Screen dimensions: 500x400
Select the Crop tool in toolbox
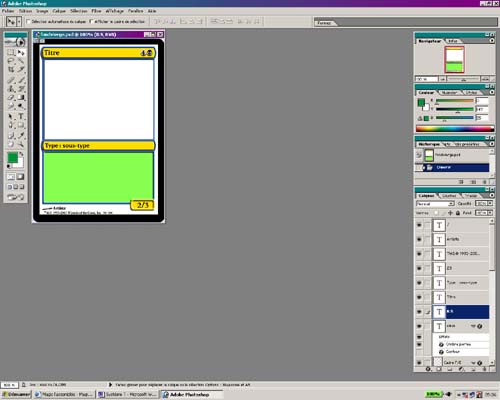tap(11, 70)
